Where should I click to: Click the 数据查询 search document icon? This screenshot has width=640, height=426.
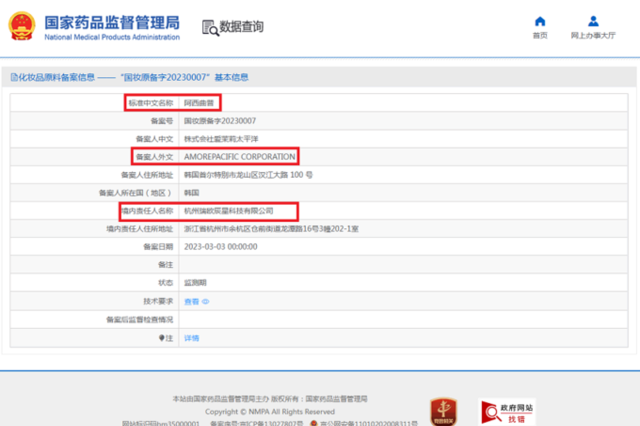pos(211,28)
